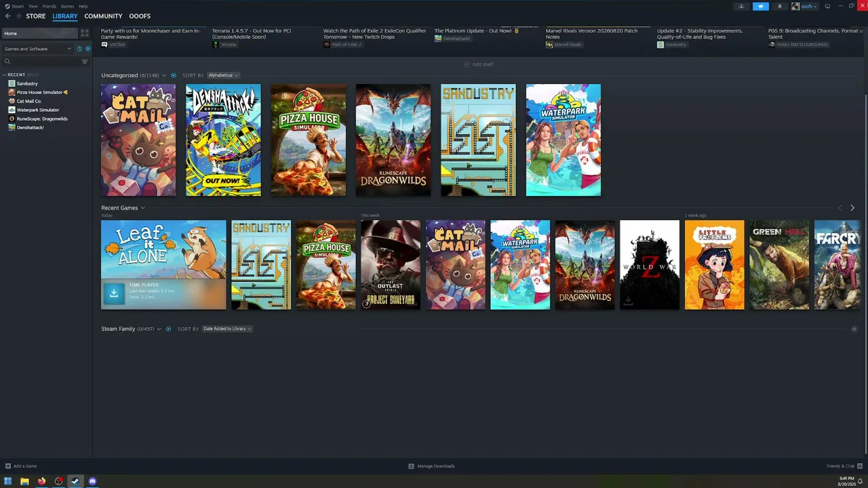
Task: Open the Games menu
Action: [67, 6]
